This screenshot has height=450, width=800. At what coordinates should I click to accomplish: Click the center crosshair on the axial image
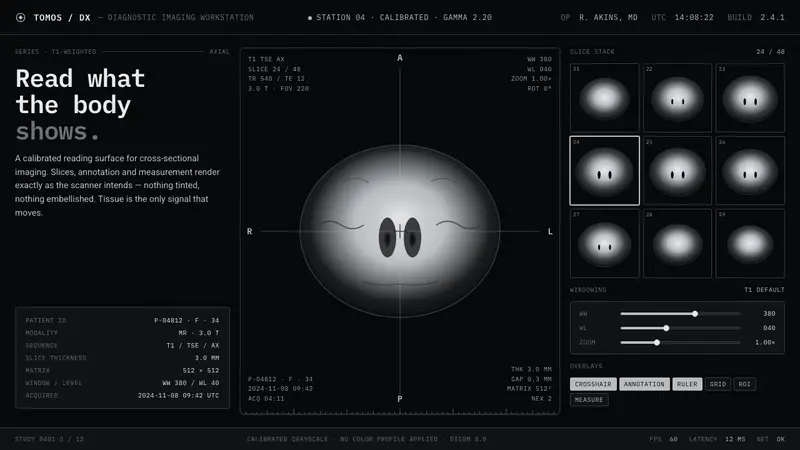[400, 231]
